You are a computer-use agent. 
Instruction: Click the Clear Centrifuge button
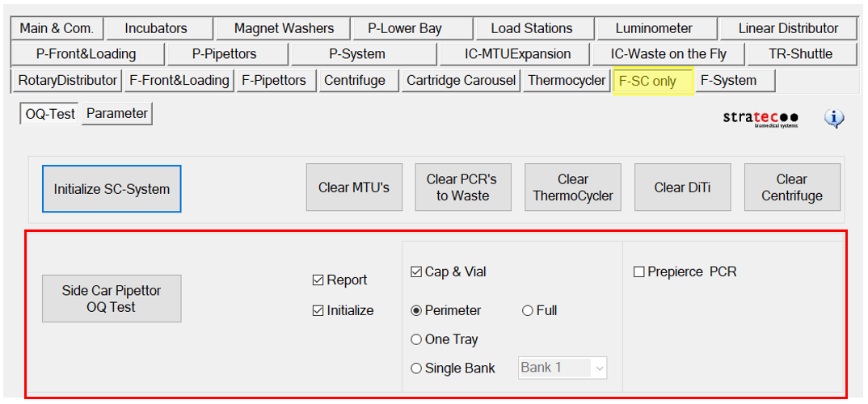tap(792, 187)
